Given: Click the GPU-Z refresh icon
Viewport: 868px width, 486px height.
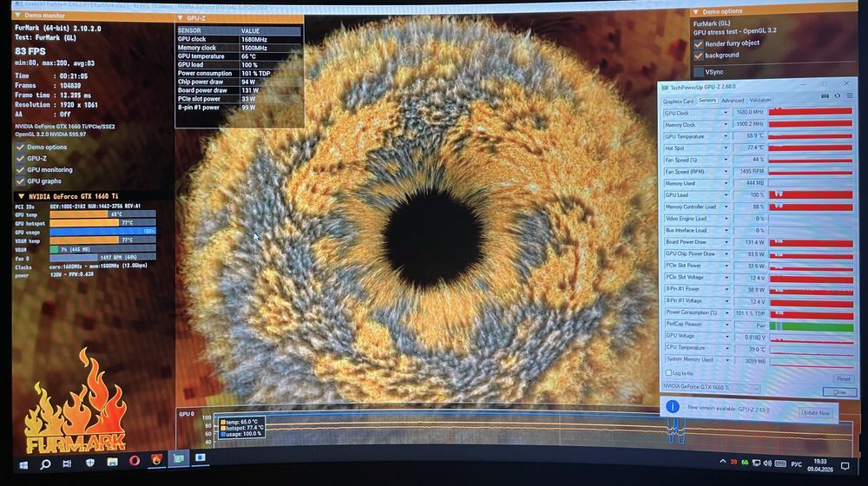Looking at the screenshot, I should click(837, 96).
